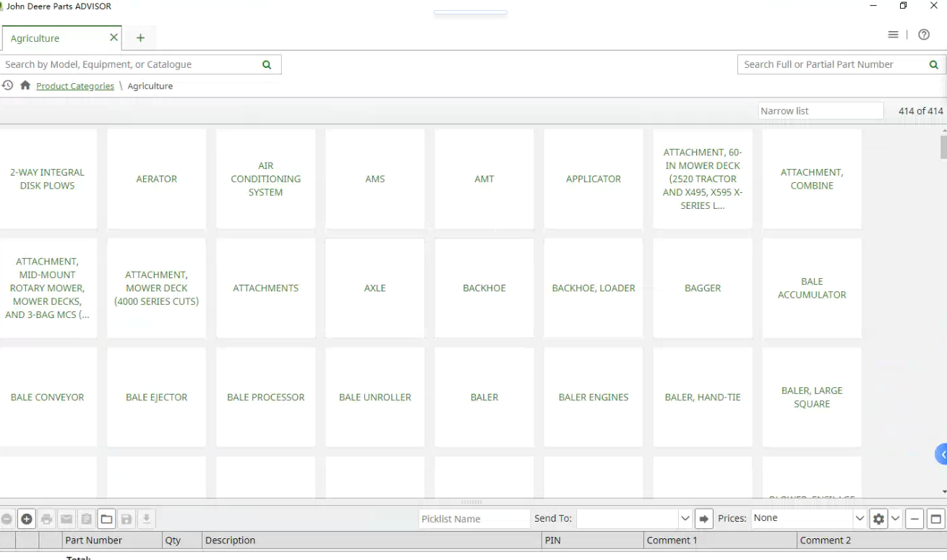
Task: Open a picklist with the folder icon
Action: coord(106,519)
